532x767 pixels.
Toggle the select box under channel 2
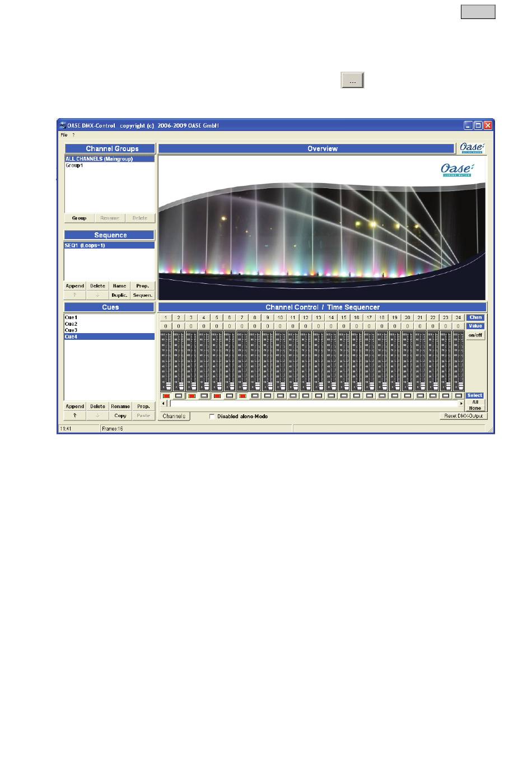coord(179,396)
